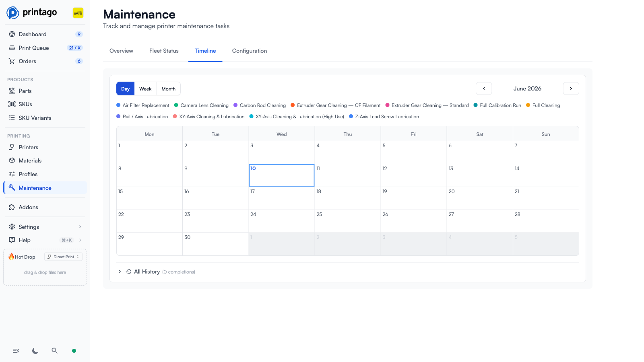Image resolution: width=644 pixels, height=362 pixels.
Task: Switch calendar to Week view
Action: (x=145, y=89)
